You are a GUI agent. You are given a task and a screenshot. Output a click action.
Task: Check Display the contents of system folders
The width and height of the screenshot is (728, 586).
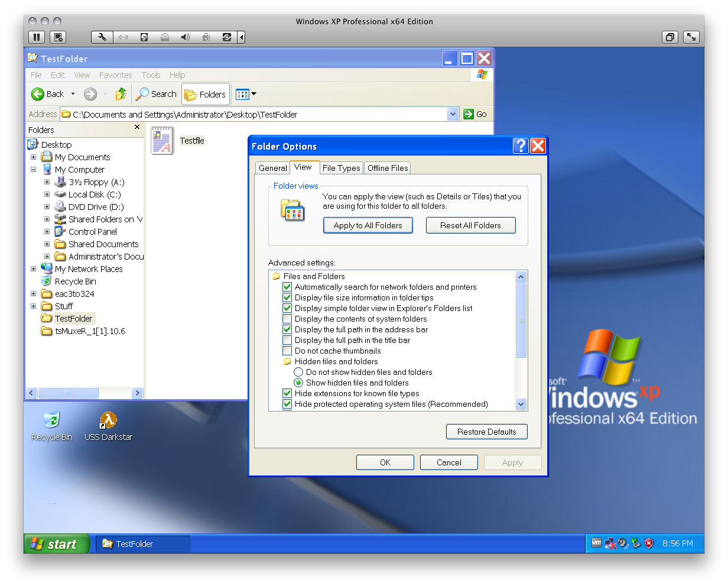(x=287, y=319)
